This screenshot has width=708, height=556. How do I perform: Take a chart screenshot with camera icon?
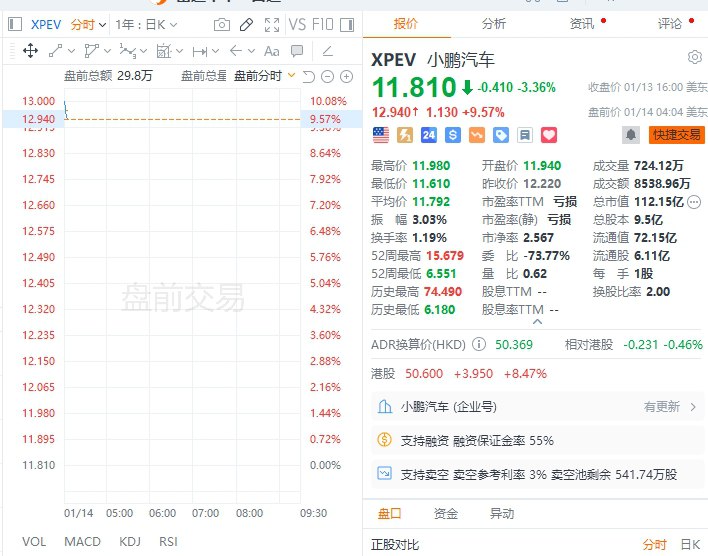tap(222, 24)
